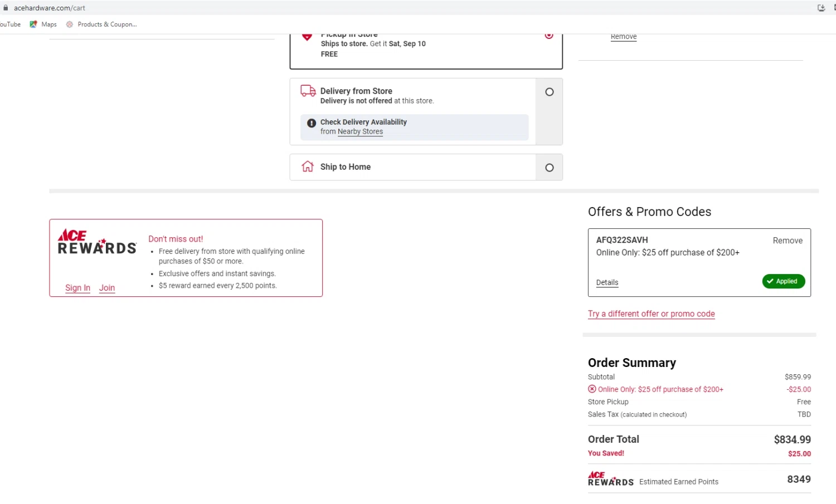The width and height of the screenshot is (836, 504).
Task: Select the Delivery from Store radio button
Action: tap(550, 92)
